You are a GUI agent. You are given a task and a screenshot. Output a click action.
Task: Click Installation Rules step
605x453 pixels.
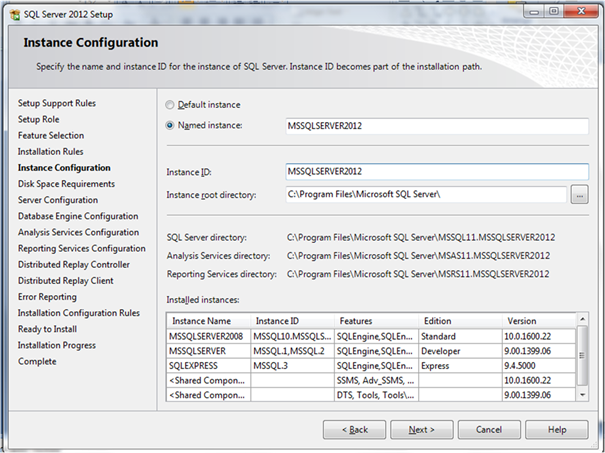click(x=51, y=152)
